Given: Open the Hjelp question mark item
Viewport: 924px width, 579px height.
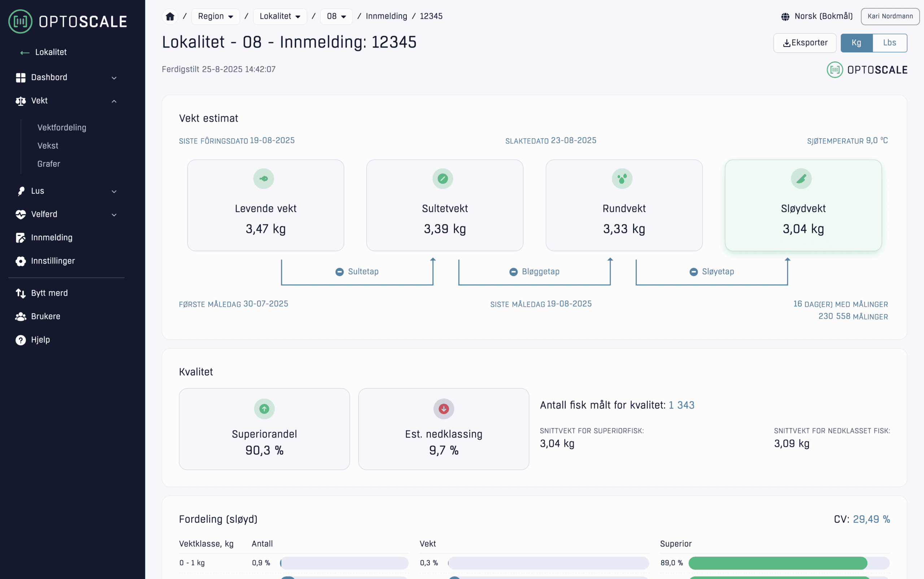Looking at the screenshot, I should 40,340.
